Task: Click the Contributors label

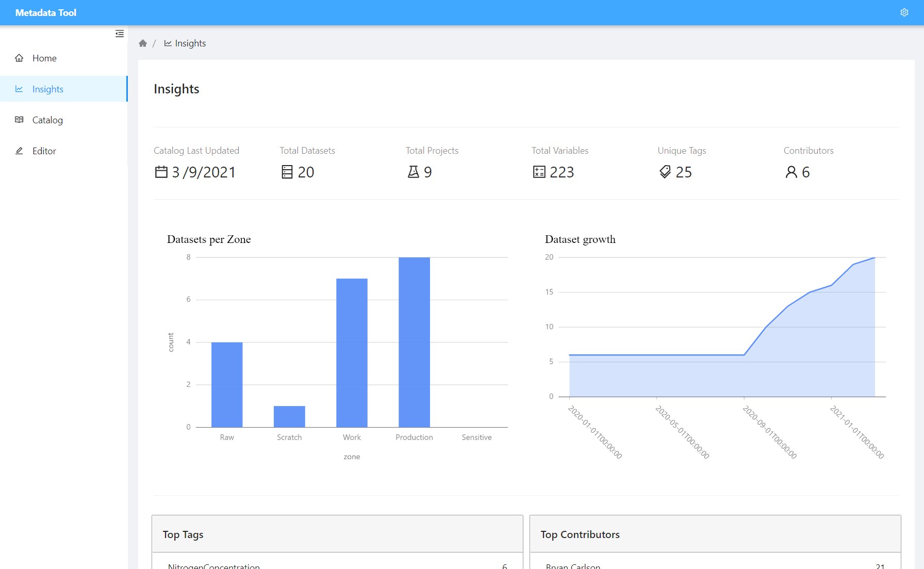Action: tap(808, 151)
